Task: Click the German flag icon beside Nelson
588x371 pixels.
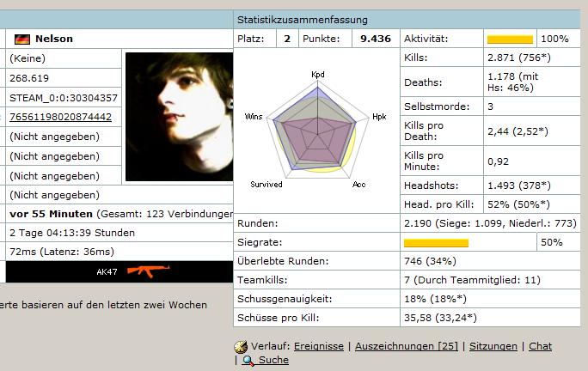Action: pos(22,40)
